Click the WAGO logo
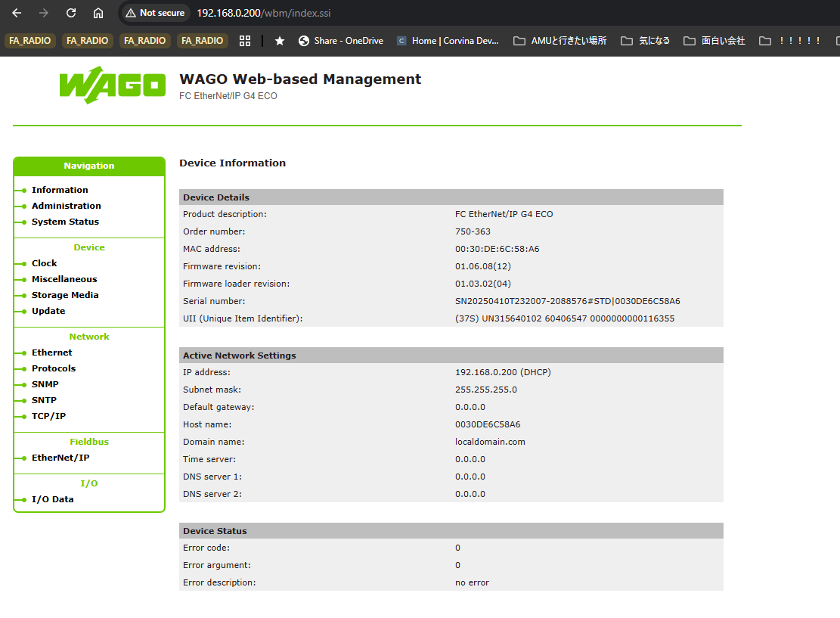840x618 pixels. 112,85
